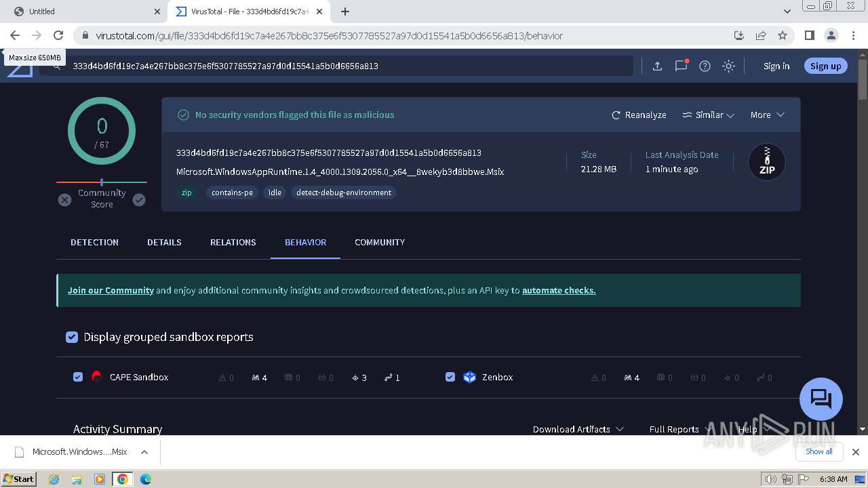Screen dimensions: 868x488
Task: Click the Sign up button
Action: 825,66
